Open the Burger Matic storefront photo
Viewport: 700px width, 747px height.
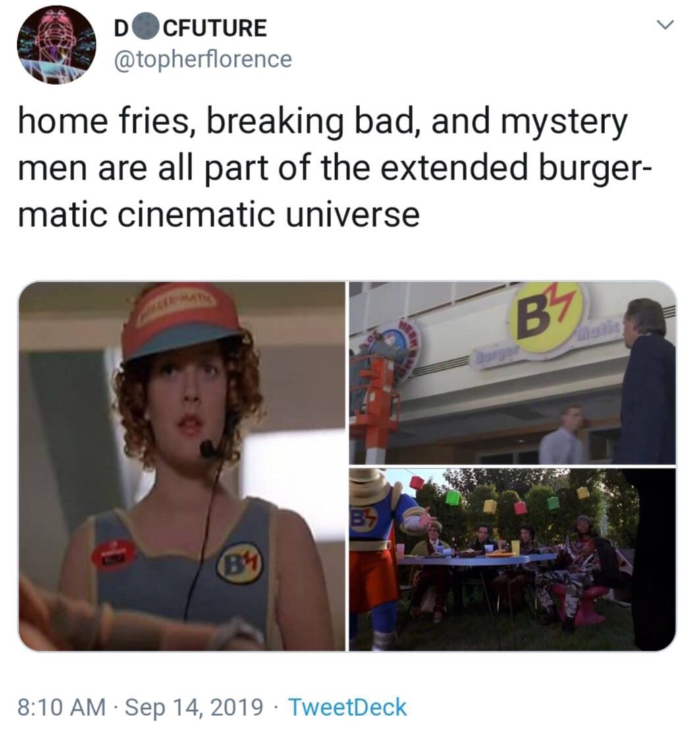tap(513, 373)
